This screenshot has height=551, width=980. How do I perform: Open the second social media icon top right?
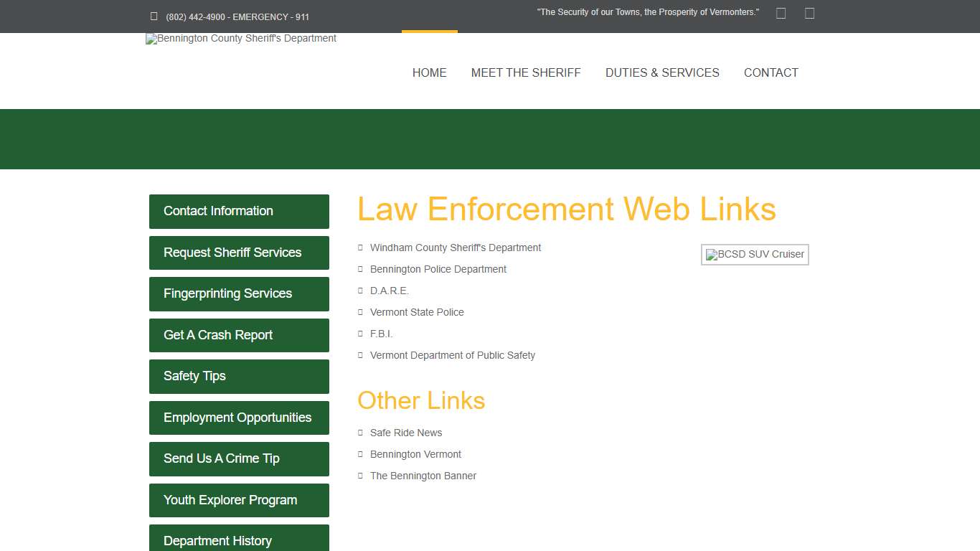[x=809, y=12]
